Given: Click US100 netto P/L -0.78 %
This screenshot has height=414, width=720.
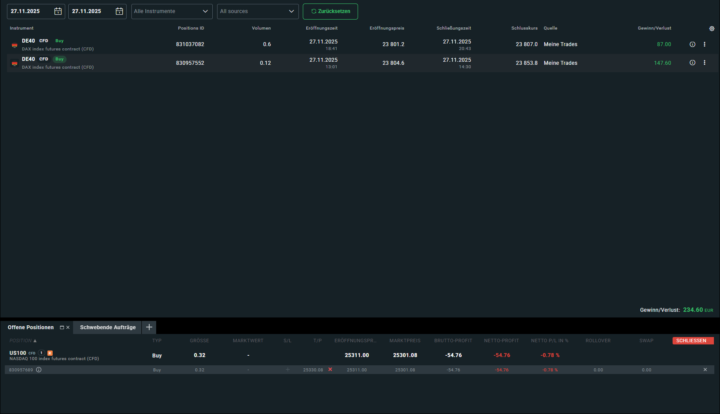Looking at the screenshot, I should click(550, 355).
